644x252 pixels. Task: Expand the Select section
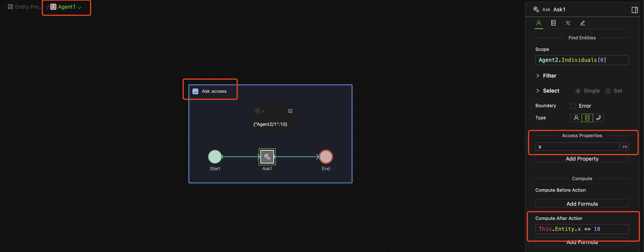(547, 91)
